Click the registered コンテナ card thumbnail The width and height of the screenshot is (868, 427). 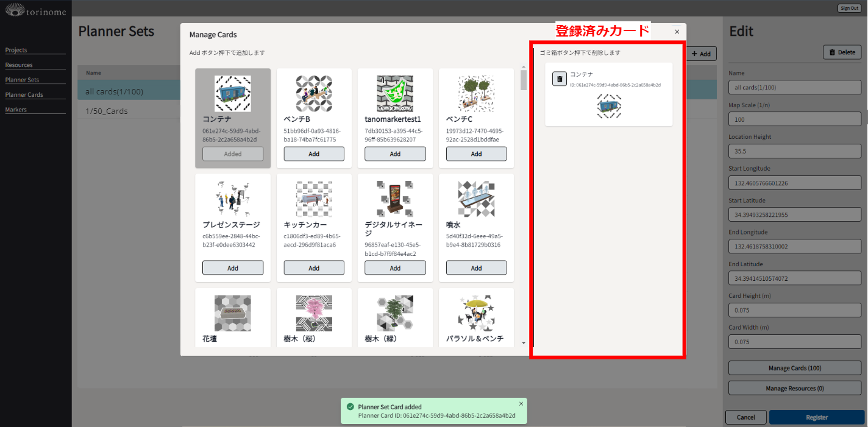608,106
